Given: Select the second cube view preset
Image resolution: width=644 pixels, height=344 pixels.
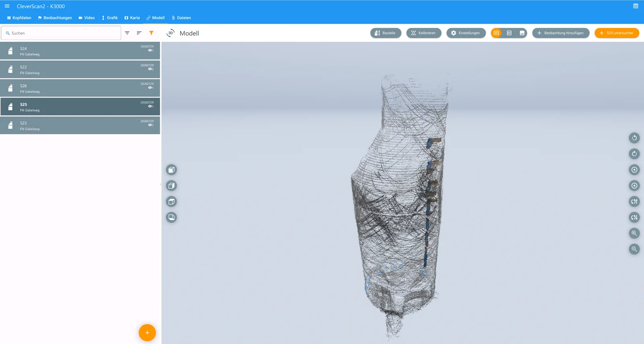Looking at the screenshot, I should [x=171, y=185].
